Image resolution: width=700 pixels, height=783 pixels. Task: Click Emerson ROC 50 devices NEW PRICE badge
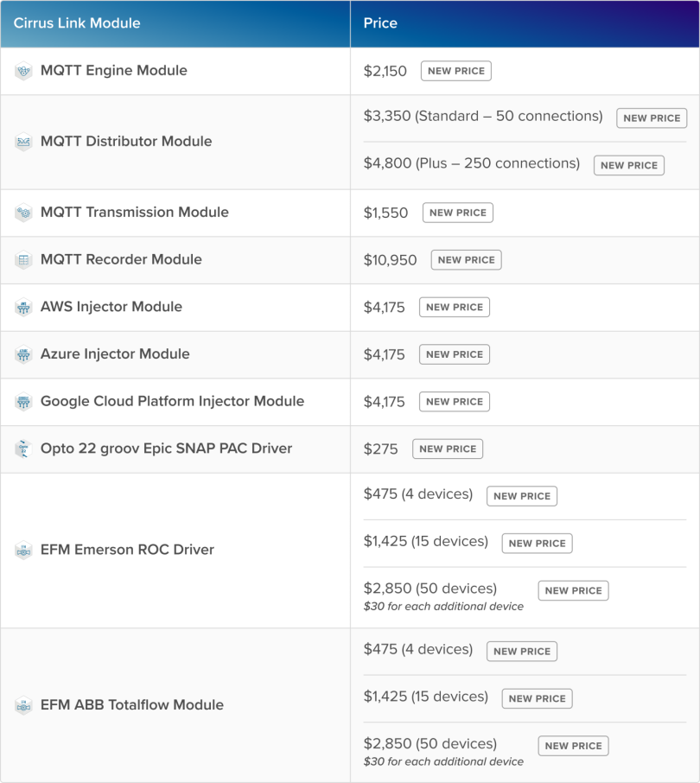(x=574, y=591)
